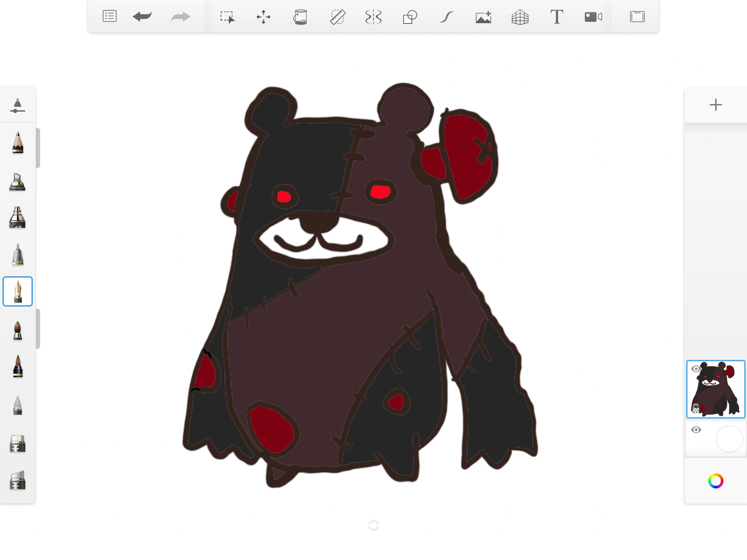Open the Fill bucket tool
Image resolution: width=747 pixels, height=560 pixels.
pos(300,16)
